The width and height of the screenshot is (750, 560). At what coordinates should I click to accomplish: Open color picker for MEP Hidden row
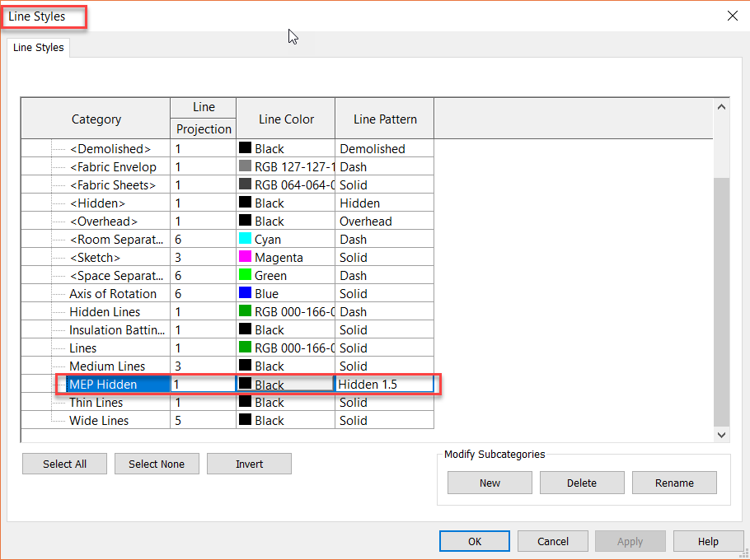[285, 384]
